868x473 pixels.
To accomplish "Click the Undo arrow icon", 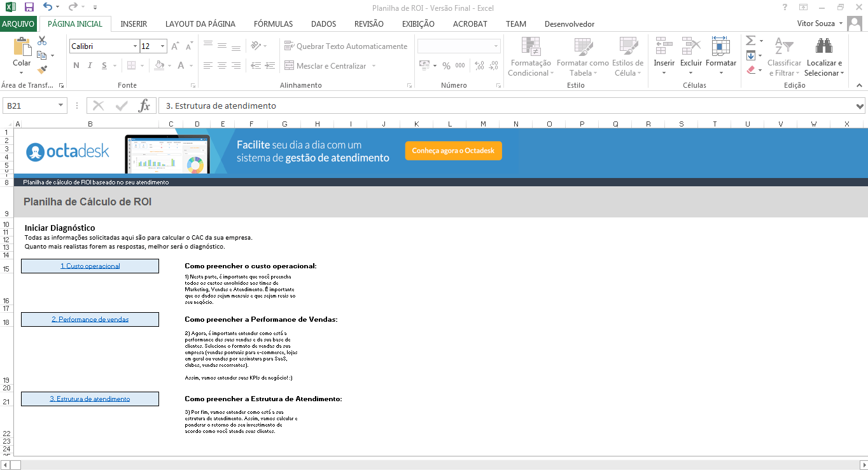I will [x=48, y=8].
